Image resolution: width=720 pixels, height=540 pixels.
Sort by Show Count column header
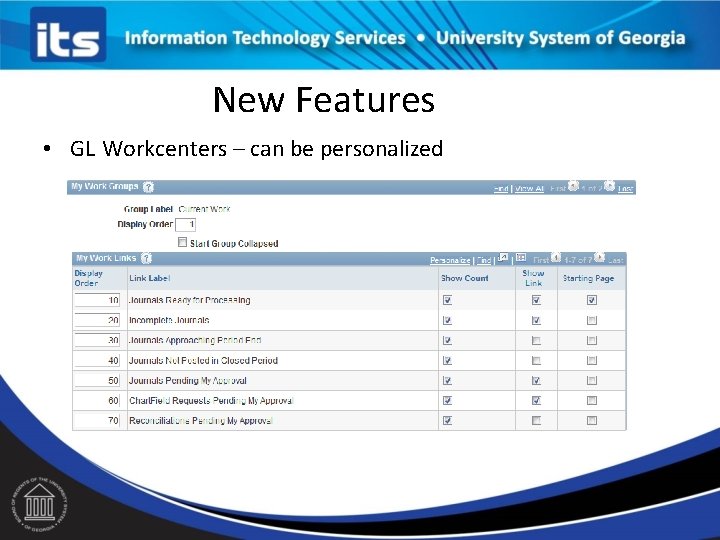(x=465, y=278)
